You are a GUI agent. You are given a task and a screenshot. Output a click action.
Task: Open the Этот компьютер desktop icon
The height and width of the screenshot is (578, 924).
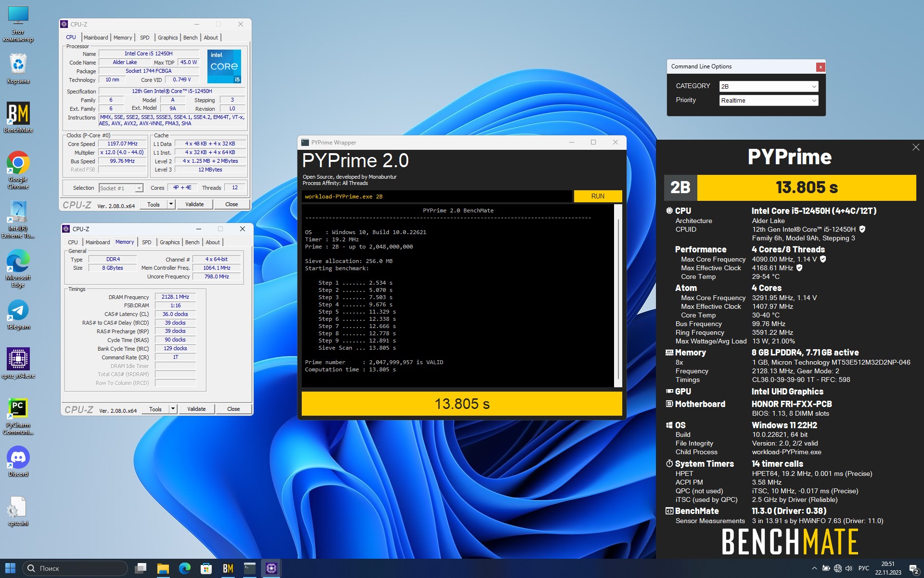pyautogui.click(x=18, y=23)
